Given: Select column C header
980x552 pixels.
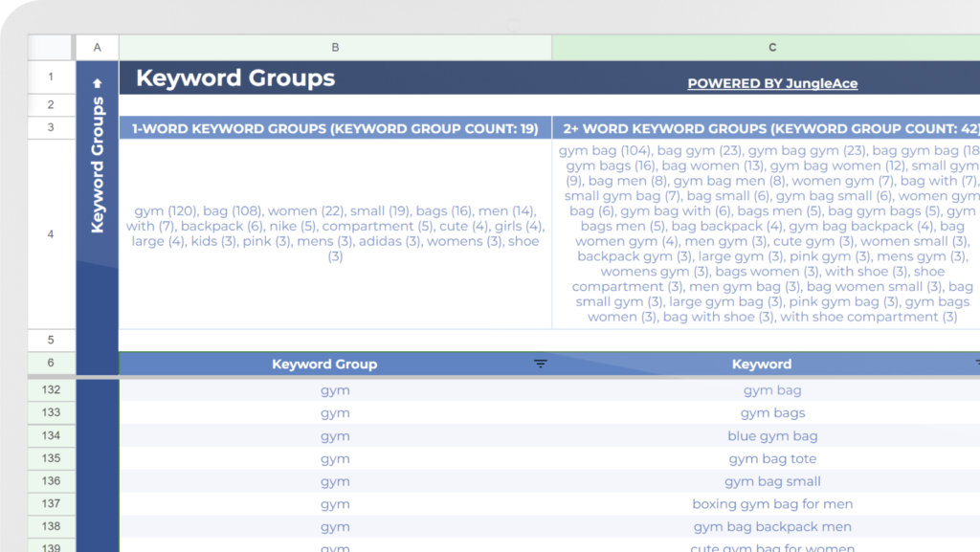Looking at the screenshot, I should (772, 47).
